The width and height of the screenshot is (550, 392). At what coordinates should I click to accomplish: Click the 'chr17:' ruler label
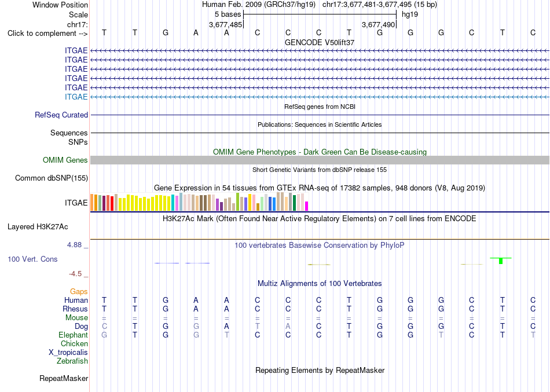[x=77, y=24]
